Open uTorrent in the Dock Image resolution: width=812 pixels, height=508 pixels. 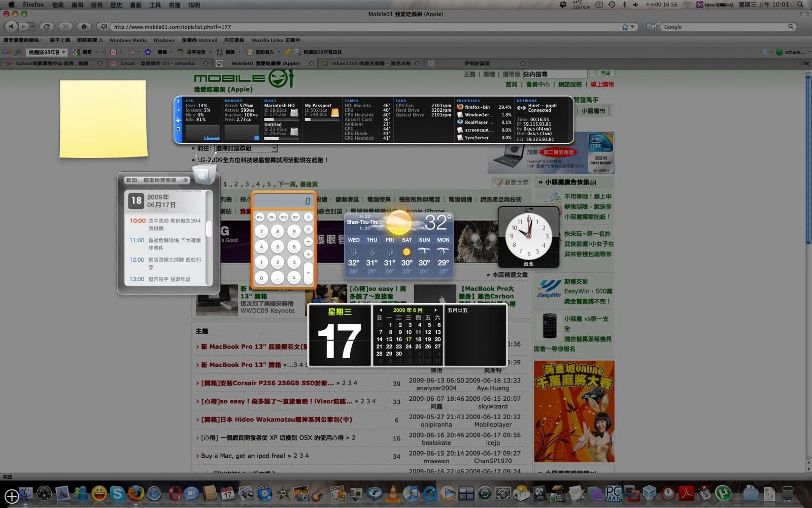click(723, 493)
